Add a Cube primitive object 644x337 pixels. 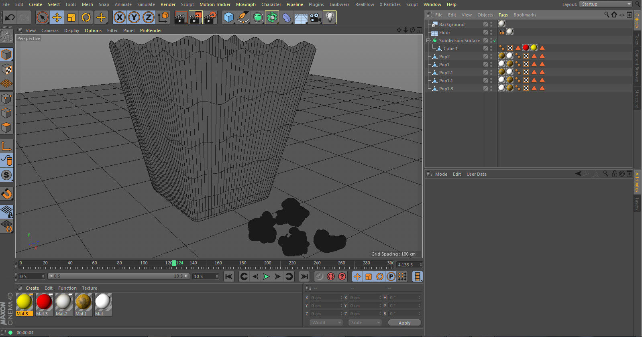click(228, 17)
